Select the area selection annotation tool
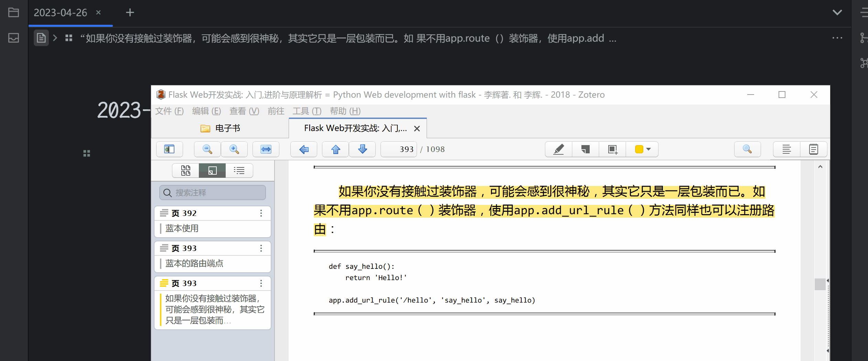 (612, 149)
